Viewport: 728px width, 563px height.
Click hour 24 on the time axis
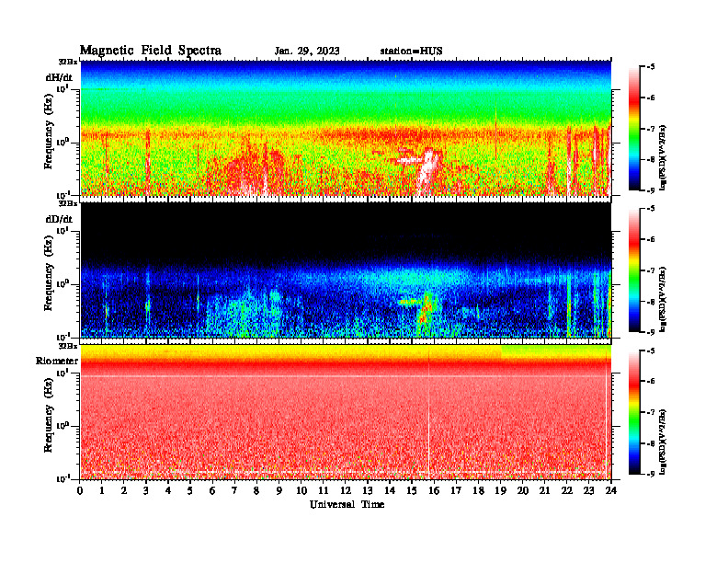(x=611, y=491)
